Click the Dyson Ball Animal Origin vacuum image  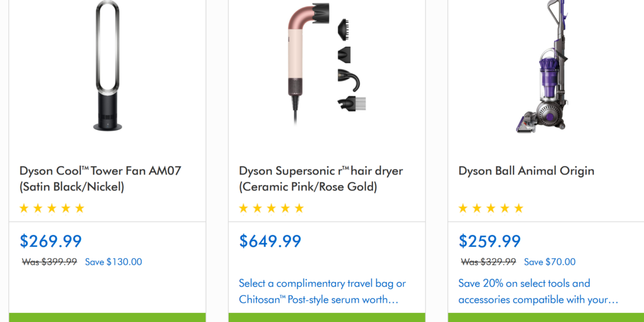coord(542,67)
